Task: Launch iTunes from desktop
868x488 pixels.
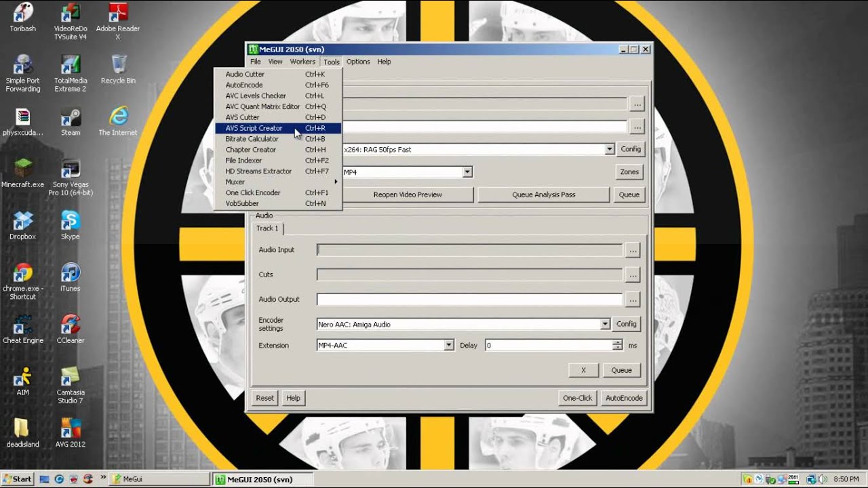Action: [71, 277]
